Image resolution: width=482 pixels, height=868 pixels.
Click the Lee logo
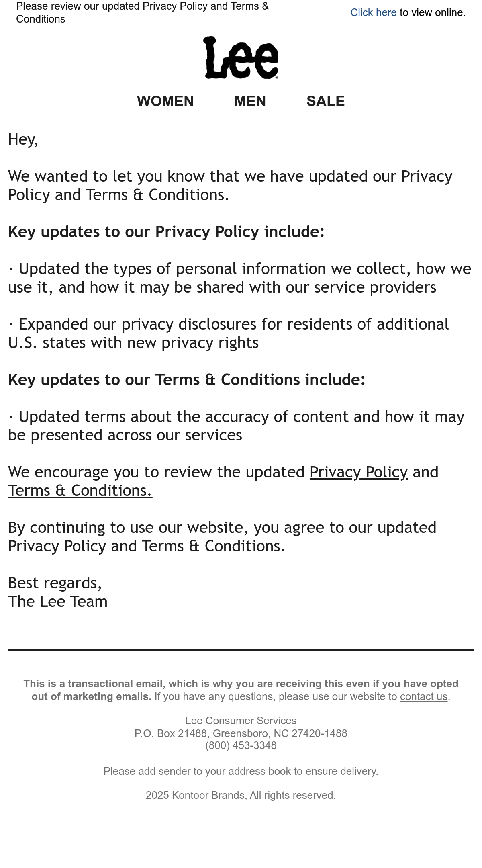pos(241,57)
